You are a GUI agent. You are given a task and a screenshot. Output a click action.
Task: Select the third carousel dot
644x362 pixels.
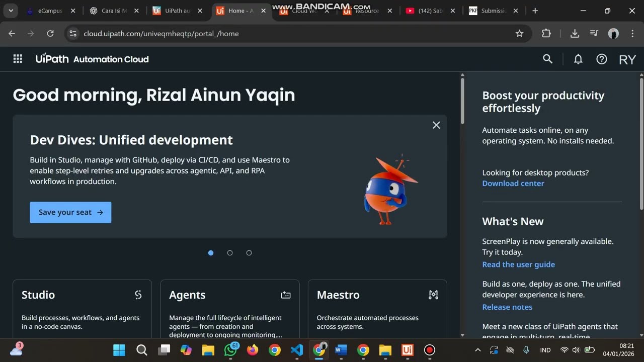pyautogui.click(x=249, y=253)
